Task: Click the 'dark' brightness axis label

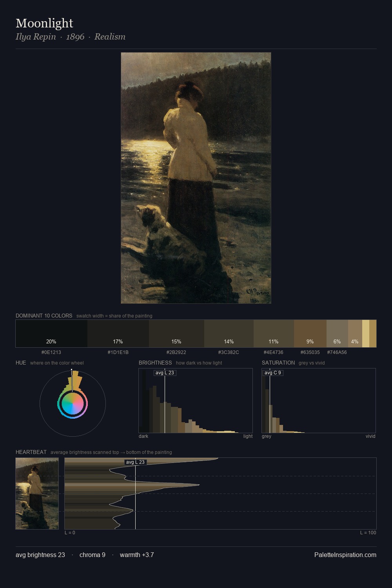Action: pos(143,436)
